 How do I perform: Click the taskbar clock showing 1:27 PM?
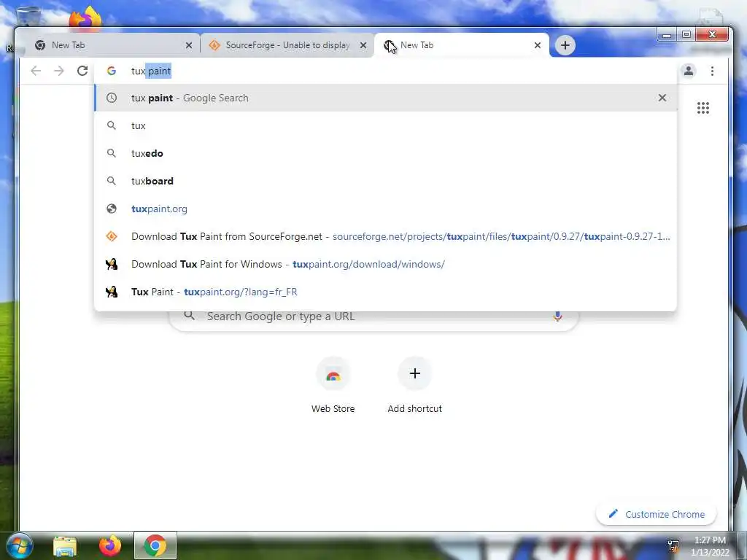tap(710, 545)
